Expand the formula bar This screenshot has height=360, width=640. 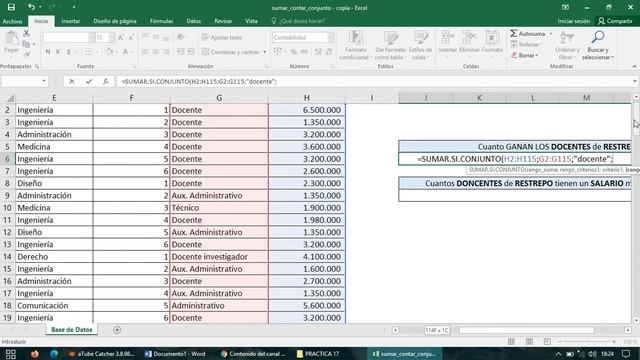[x=635, y=82]
